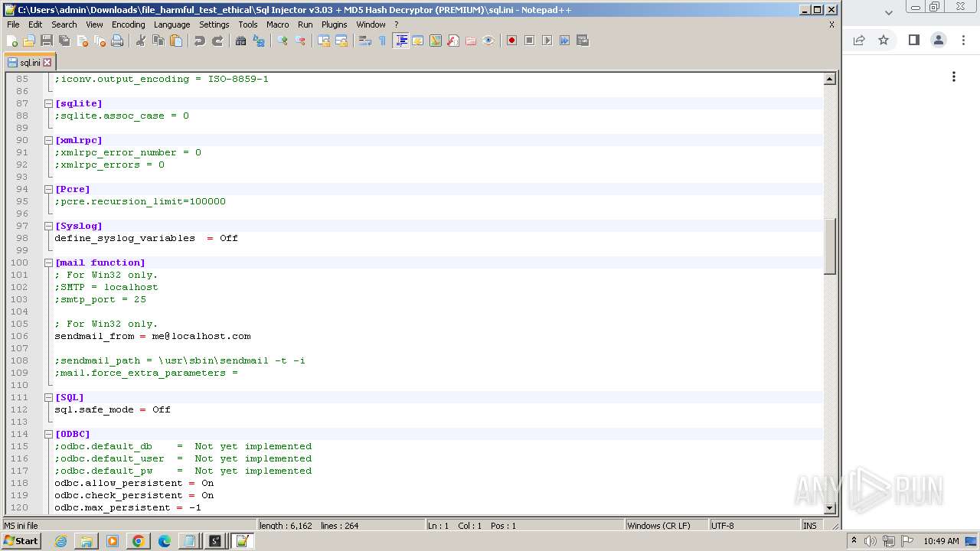
Task: Zoom in using the toolbar icon
Action: (x=283, y=41)
